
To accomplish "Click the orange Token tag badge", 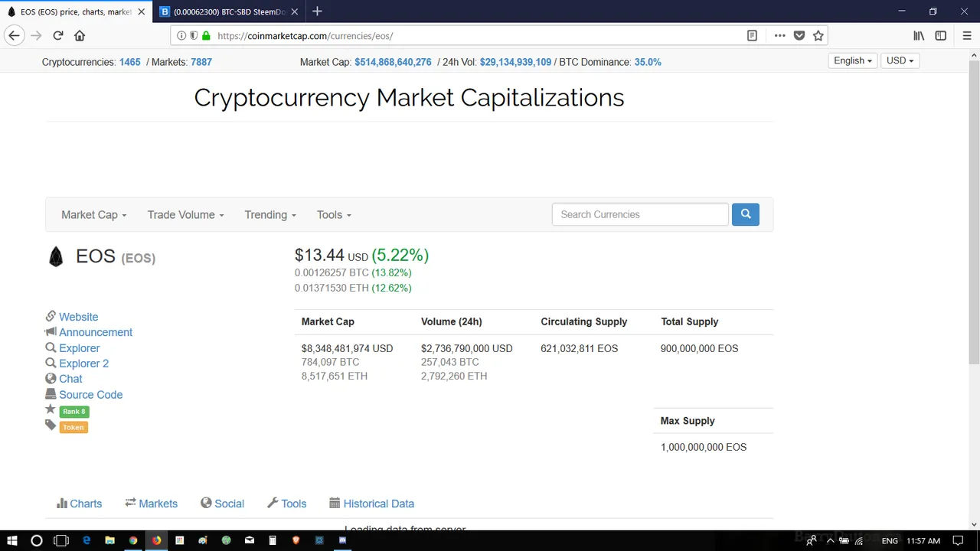I will pos(73,428).
